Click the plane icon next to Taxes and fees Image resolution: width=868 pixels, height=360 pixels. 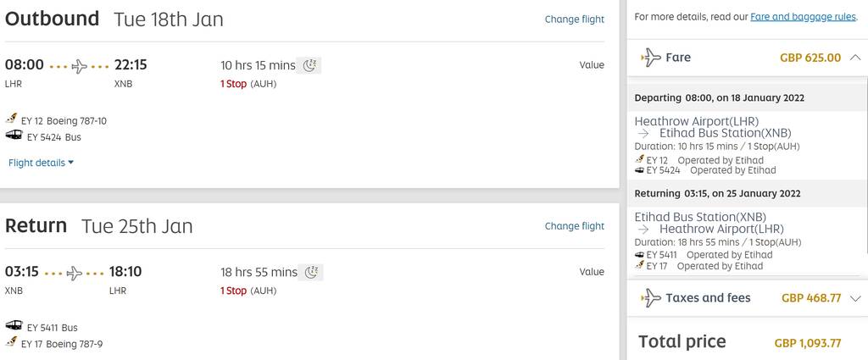pyautogui.click(x=651, y=298)
